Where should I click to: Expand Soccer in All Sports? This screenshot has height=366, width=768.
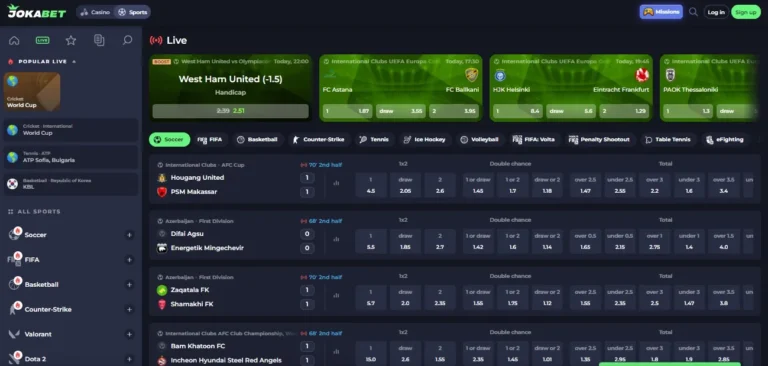(129, 235)
